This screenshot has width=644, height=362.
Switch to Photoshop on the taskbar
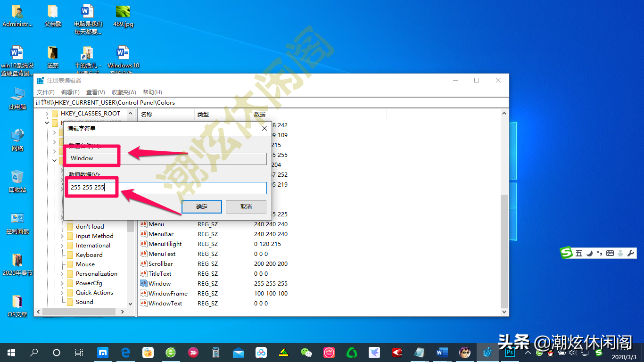(x=510, y=352)
